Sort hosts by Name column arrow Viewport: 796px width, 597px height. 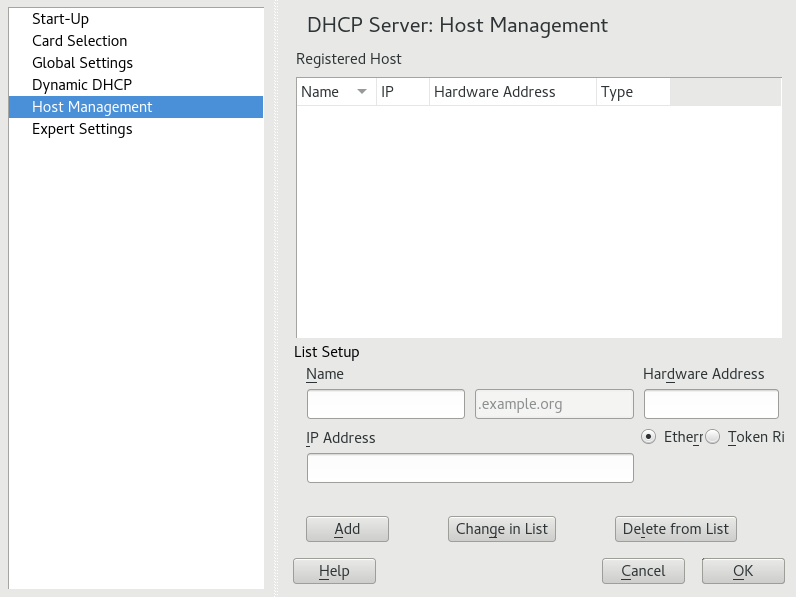pos(361,92)
